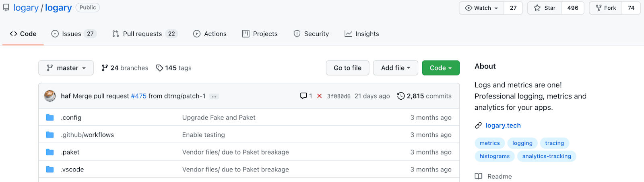Expand the commit message ellipsis
644x182 pixels.
point(214,96)
